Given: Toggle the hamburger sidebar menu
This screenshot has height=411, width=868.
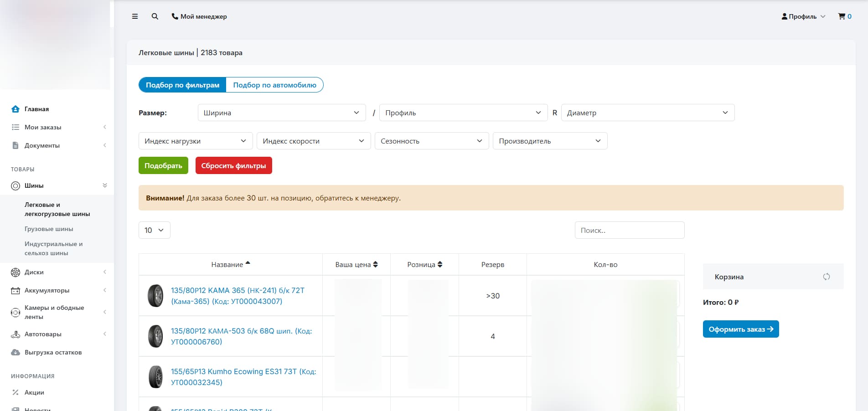Looking at the screenshot, I should click(x=135, y=16).
